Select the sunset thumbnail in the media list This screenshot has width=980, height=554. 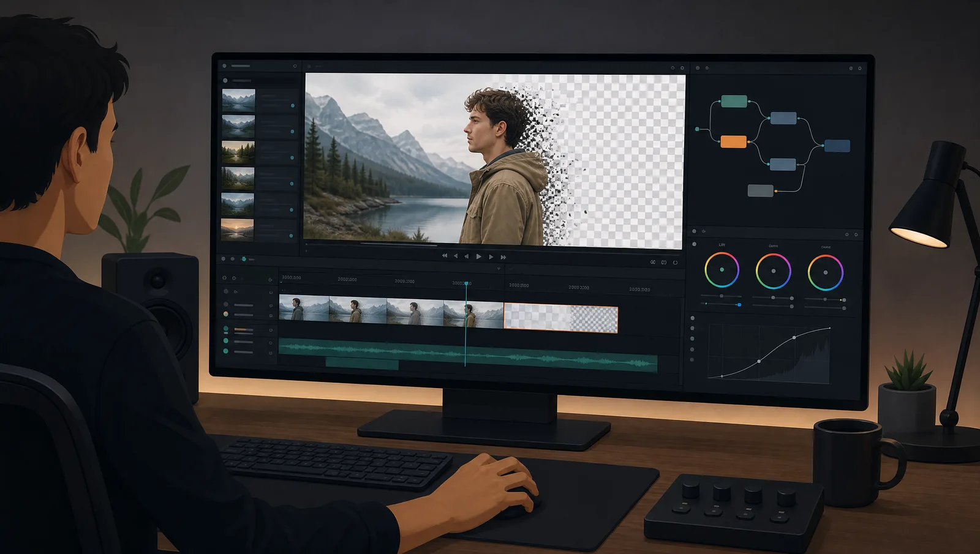(237, 229)
